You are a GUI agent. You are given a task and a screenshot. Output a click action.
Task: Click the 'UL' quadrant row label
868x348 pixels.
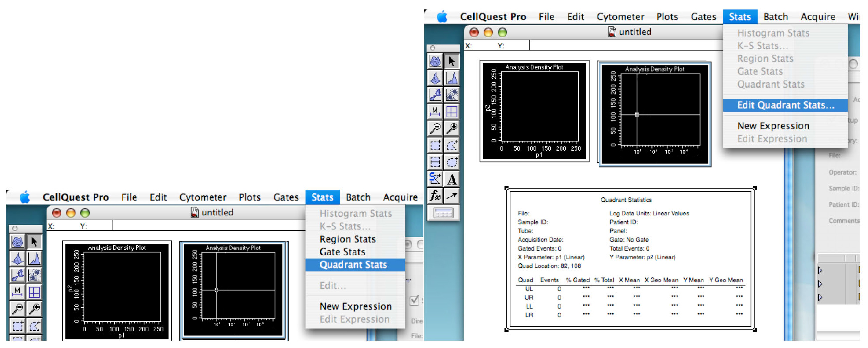529,289
